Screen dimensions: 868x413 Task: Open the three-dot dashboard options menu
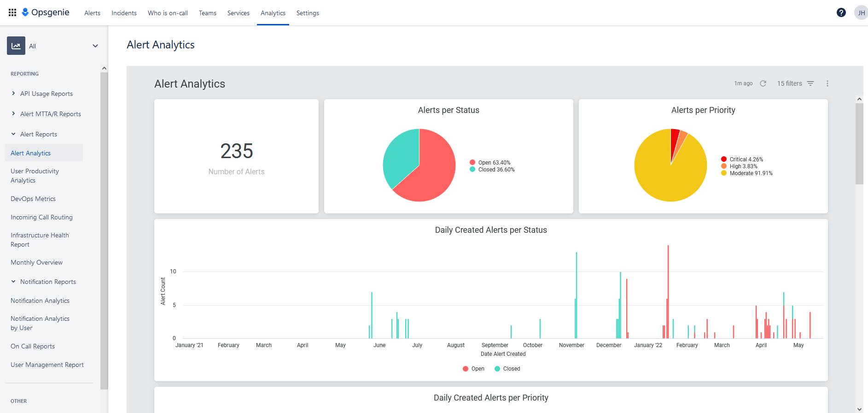click(x=827, y=83)
